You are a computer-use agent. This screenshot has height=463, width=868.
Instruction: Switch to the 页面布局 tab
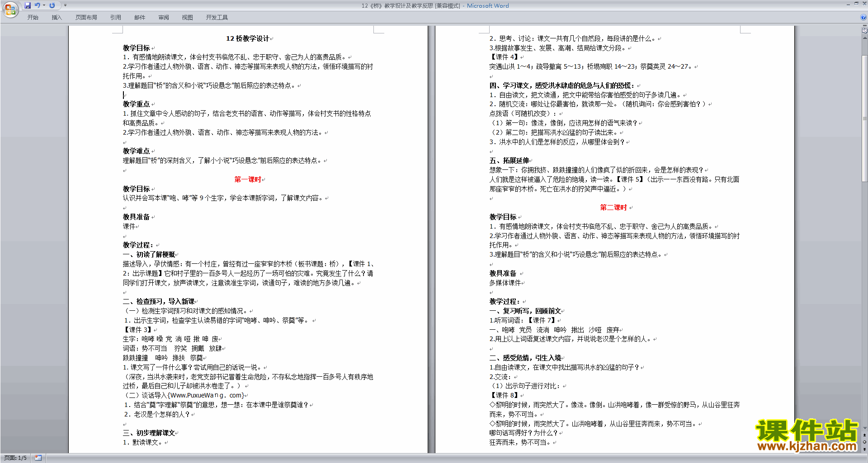point(86,18)
